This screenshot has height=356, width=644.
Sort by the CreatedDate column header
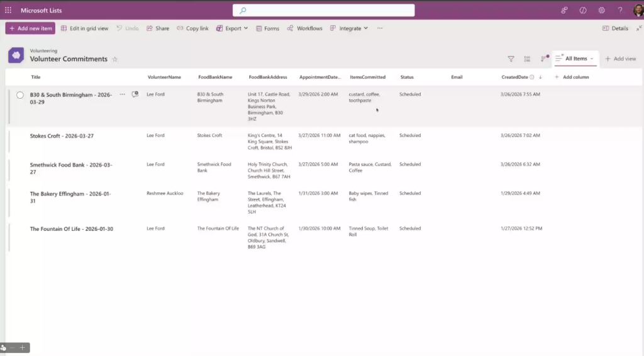516,77
